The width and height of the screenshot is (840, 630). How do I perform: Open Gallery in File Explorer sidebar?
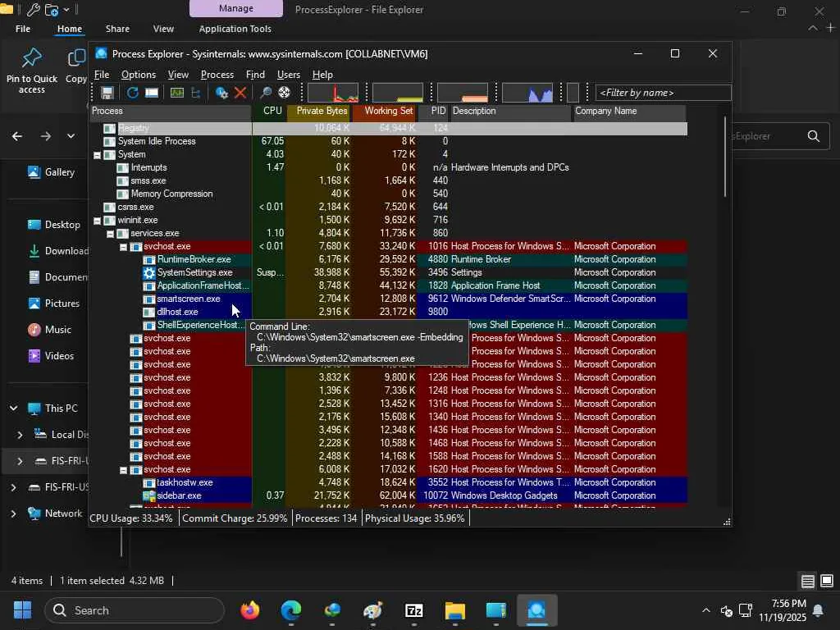51,172
